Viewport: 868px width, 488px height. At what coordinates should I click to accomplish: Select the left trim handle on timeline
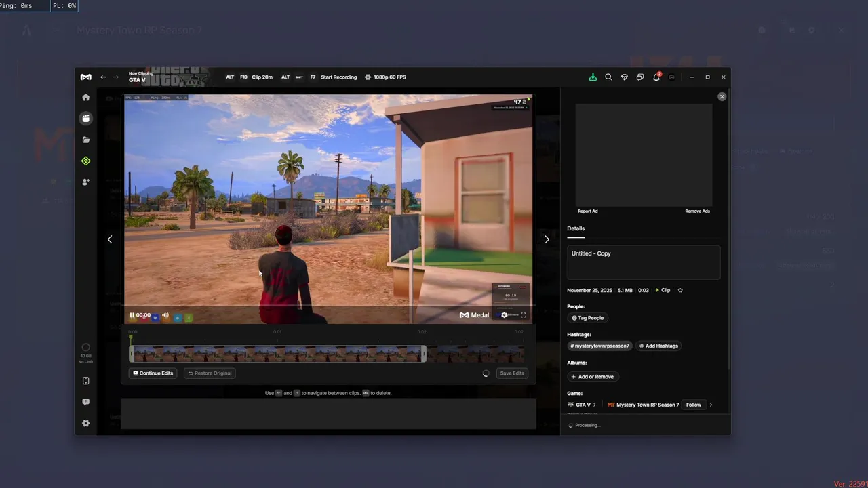point(132,354)
